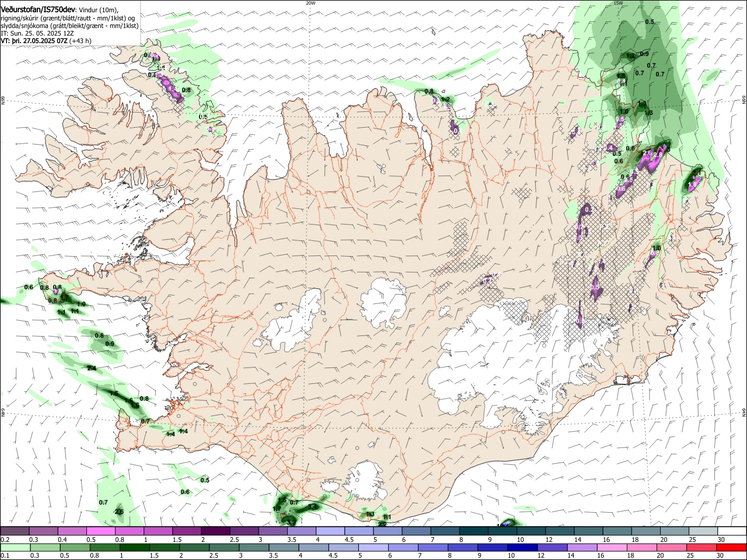747x560 pixels.
Task: Select the 20W longitude label at top
Action: tap(310, 3)
